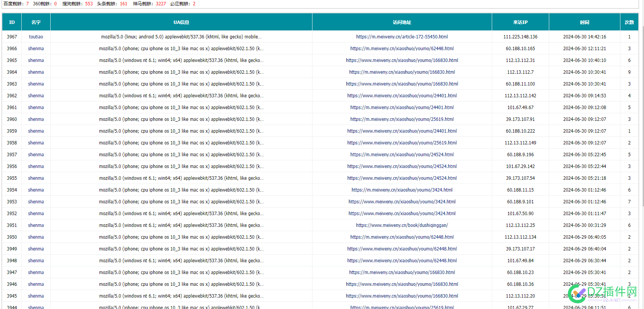This screenshot has width=644, height=309.
Task: Click timestamp 2024-06-30 09:14:53
Action: point(585,96)
